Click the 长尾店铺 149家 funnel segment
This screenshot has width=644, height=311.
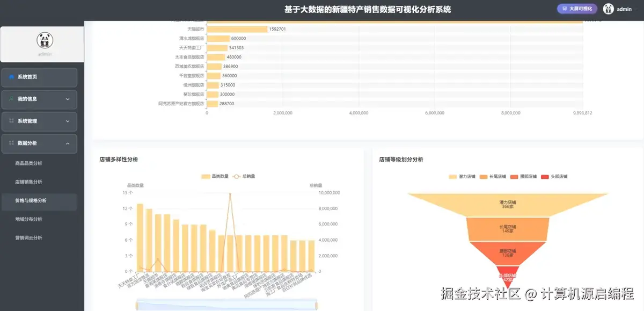pyautogui.click(x=508, y=229)
